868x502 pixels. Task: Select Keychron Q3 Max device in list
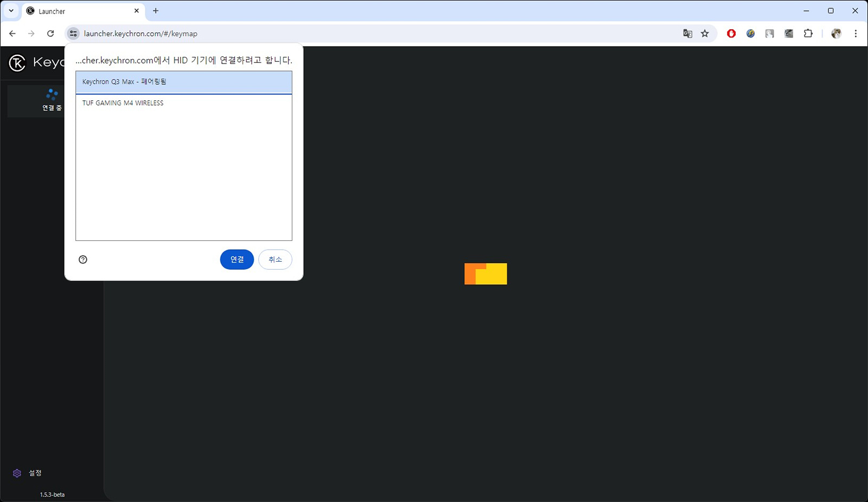(183, 82)
